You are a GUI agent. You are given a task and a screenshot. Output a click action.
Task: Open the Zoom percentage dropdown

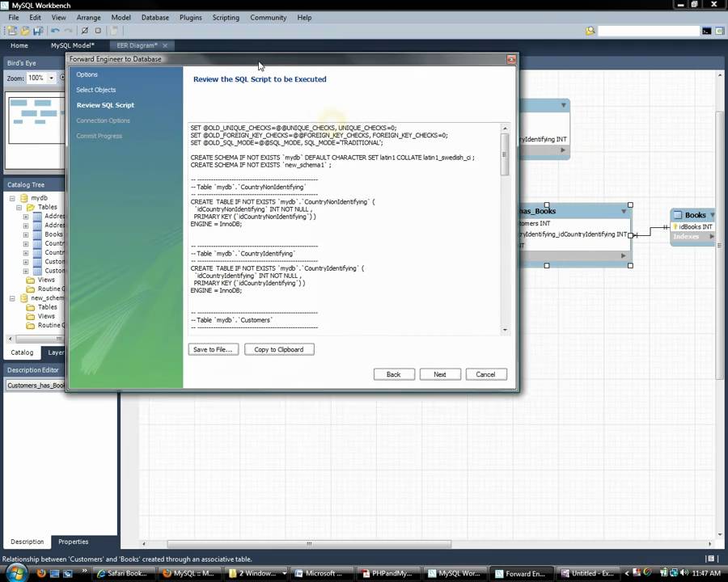click(x=51, y=78)
